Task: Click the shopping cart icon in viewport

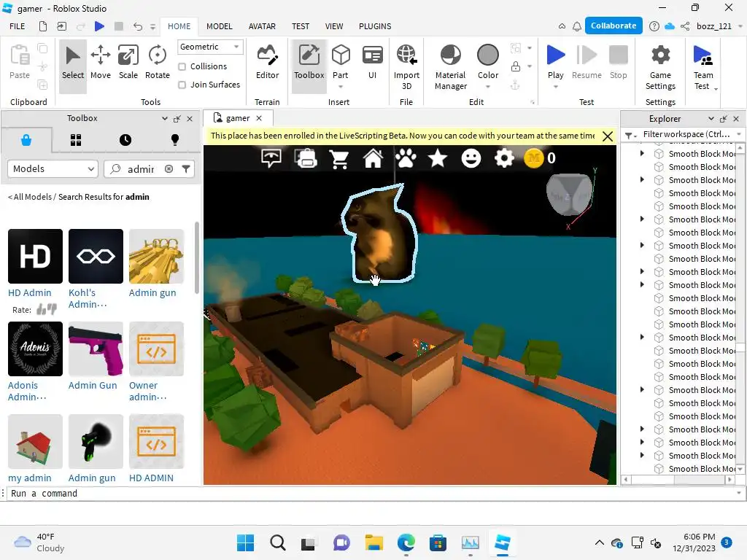Action: [x=340, y=159]
